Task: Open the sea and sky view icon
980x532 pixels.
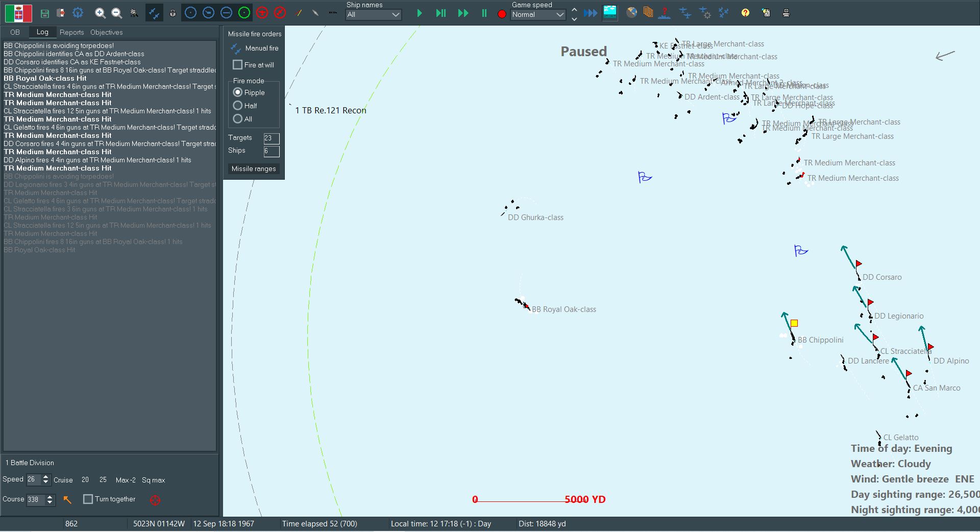Action: [x=610, y=13]
